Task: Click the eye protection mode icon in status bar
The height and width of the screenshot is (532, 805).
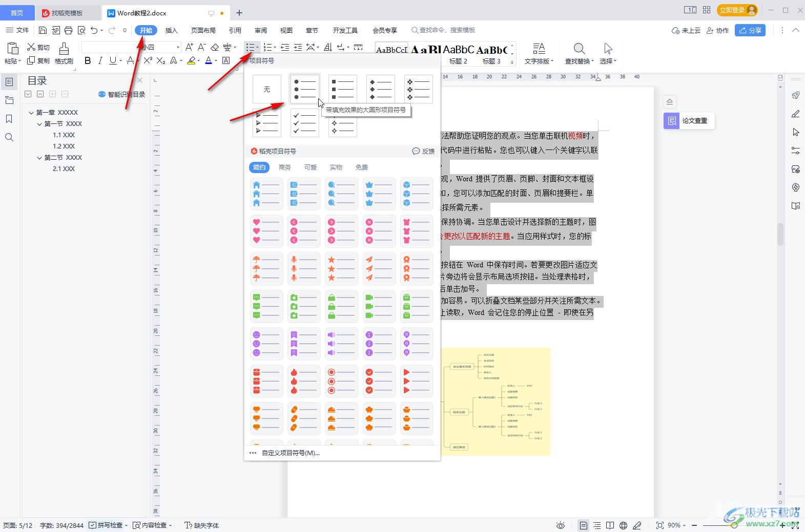Action: click(x=561, y=525)
